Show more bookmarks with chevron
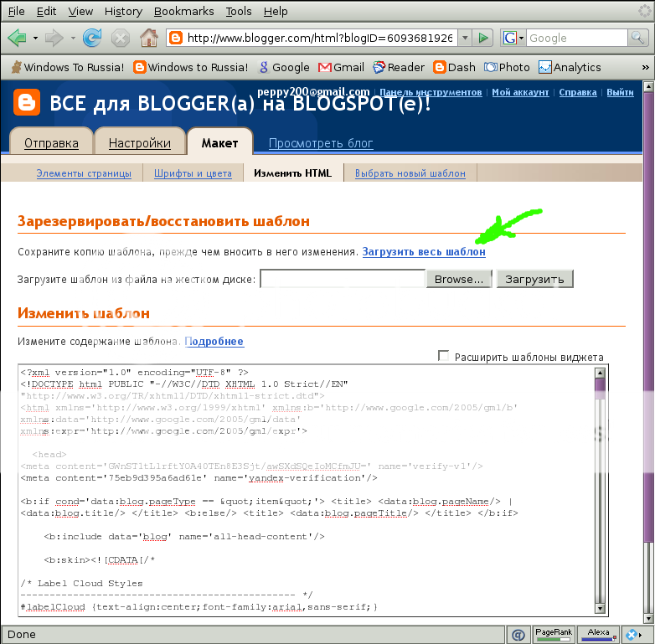The width and height of the screenshot is (655, 644). pyautogui.click(x=646, y=67)
